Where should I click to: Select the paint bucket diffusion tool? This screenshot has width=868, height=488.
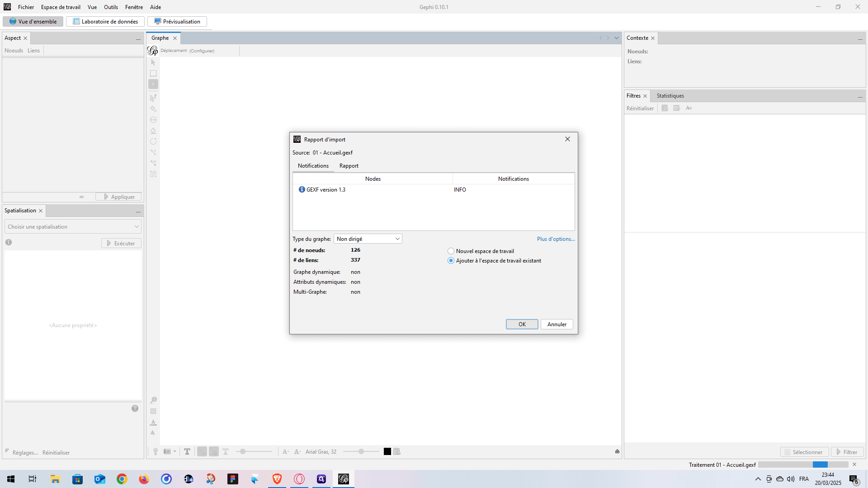153,131
